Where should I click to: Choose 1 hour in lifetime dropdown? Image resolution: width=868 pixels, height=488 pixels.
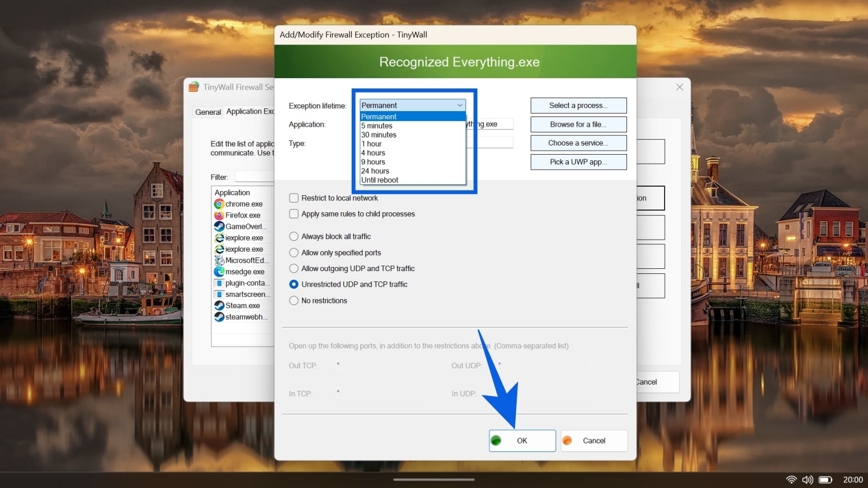[x=413, y=144]
